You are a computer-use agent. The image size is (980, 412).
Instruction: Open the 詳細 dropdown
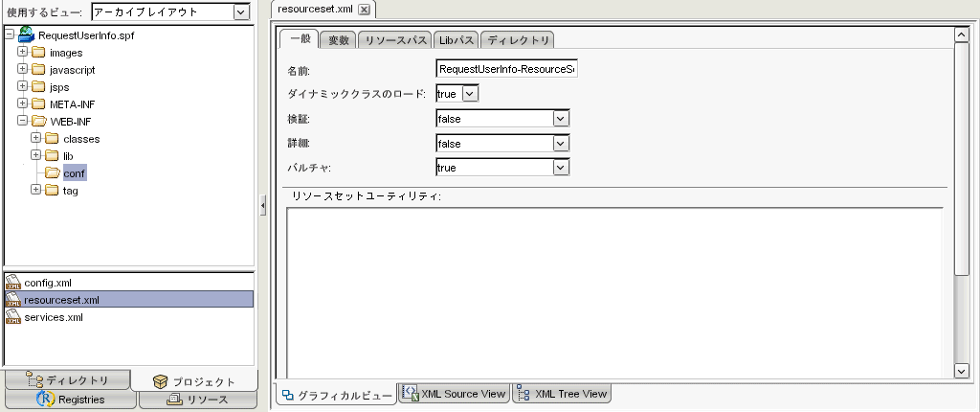click(561, 144)
